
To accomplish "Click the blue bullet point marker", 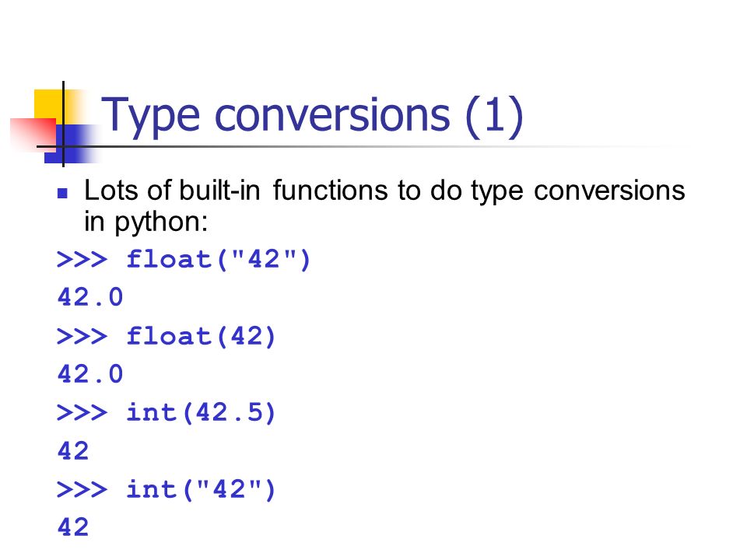I will pyautogui.click(x=62, y=193).
